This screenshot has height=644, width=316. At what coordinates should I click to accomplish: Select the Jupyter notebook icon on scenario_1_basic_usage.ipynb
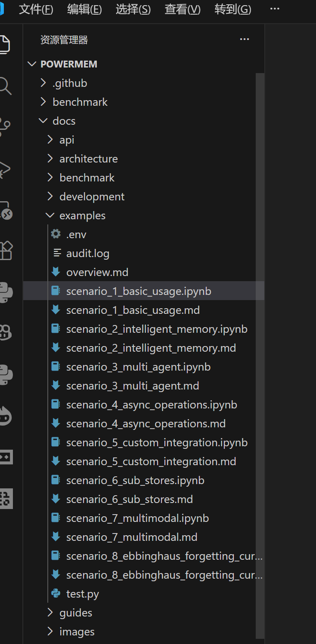pyautogui.click(x=56, y=291)
